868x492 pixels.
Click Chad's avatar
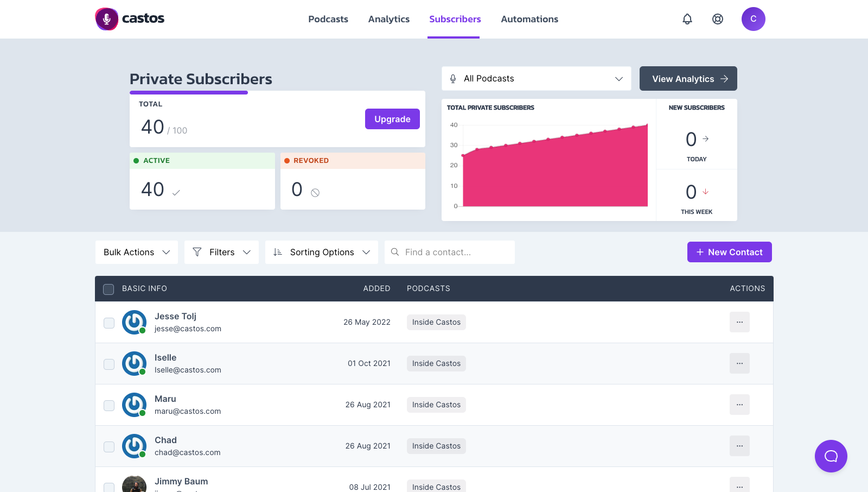click(134, 446)
